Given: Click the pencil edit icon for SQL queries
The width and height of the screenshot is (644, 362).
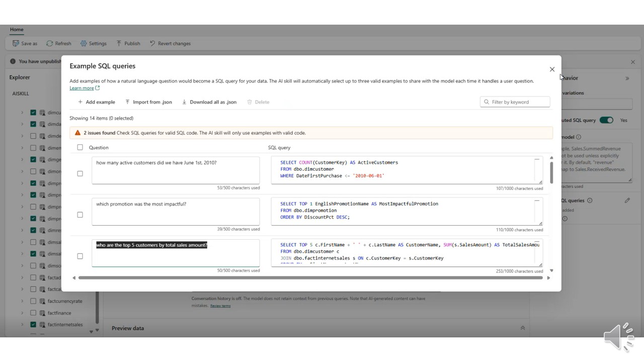Looking at the screenshot, I should click(x=627, y=201).
